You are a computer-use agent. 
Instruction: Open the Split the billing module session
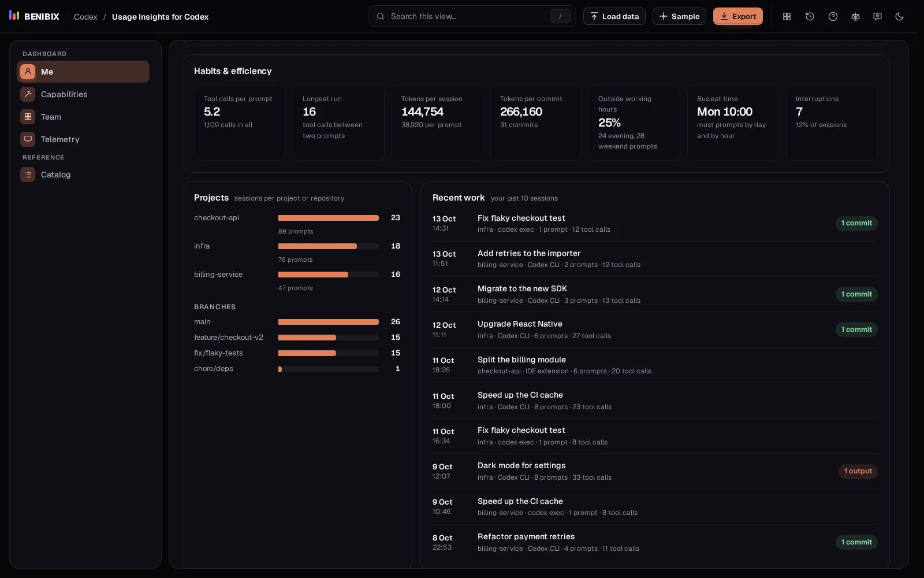click(655, 365)
